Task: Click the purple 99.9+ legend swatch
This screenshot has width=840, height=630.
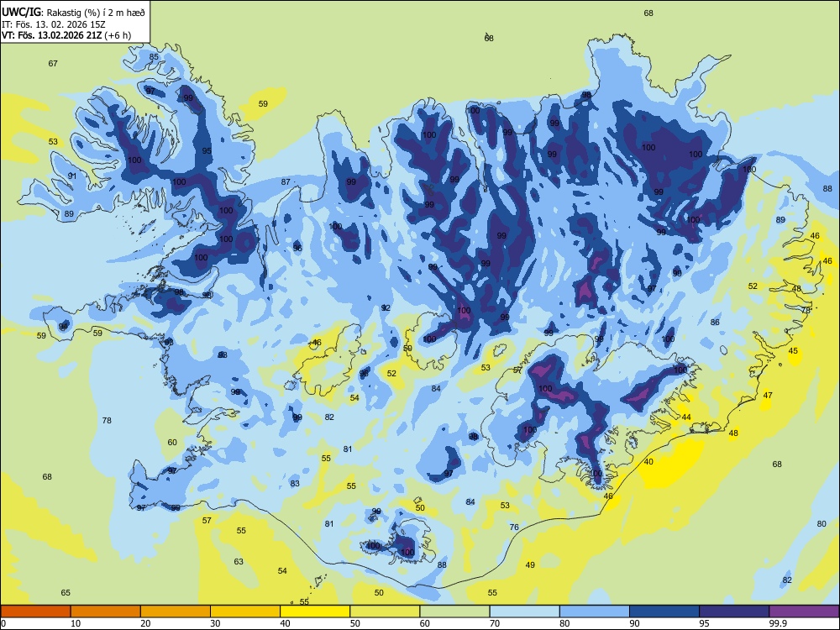Action: click(x=804, y=612)
